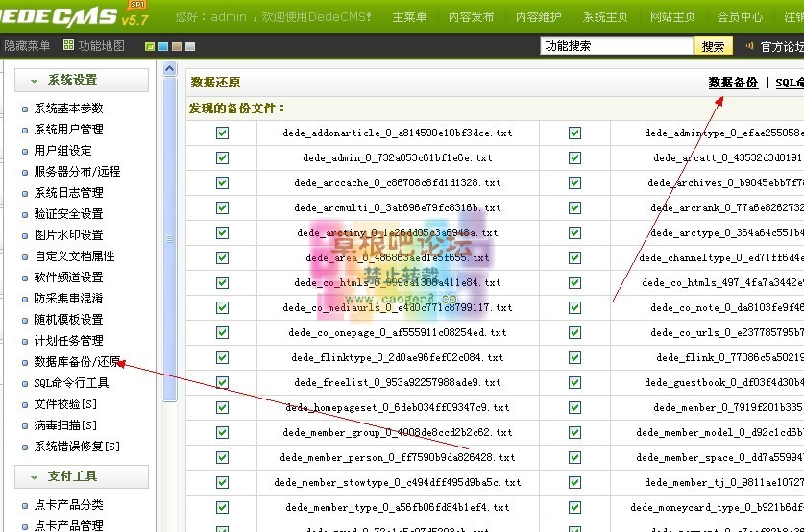The width and height of the screenshot is (804, 532).
Task: Click the 搜索 search button
Action: (x=713, y=46)
